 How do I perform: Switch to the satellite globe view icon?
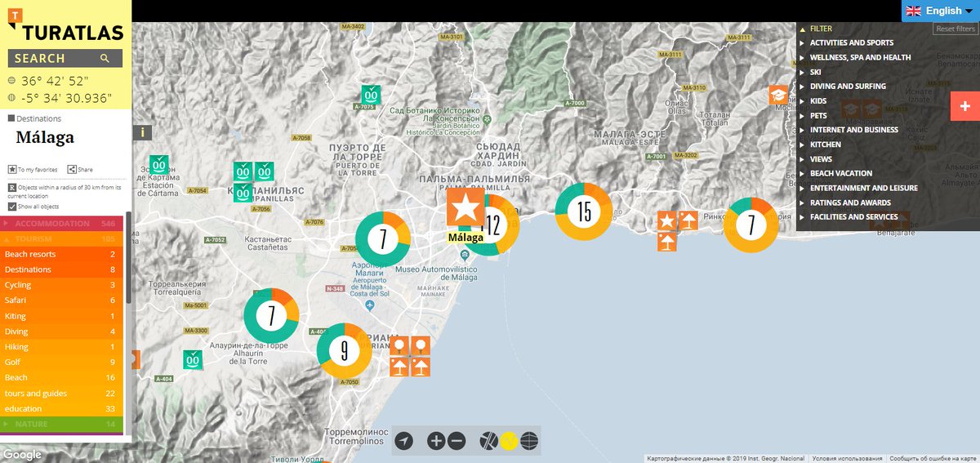[529, 441]
